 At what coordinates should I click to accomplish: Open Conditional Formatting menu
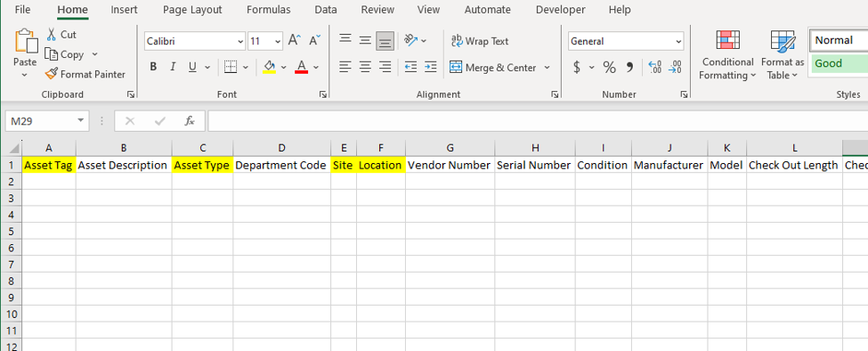(x=728, y=55)
